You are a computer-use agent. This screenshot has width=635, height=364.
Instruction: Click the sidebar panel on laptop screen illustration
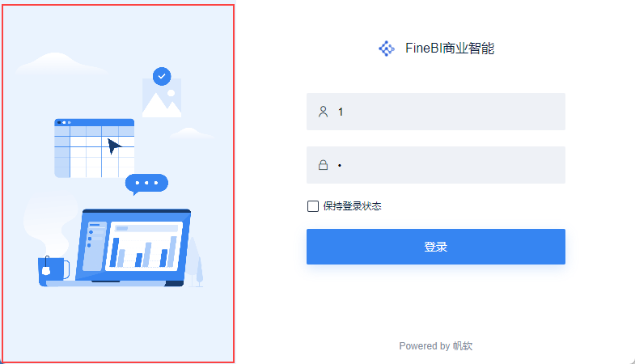(95, 246)
